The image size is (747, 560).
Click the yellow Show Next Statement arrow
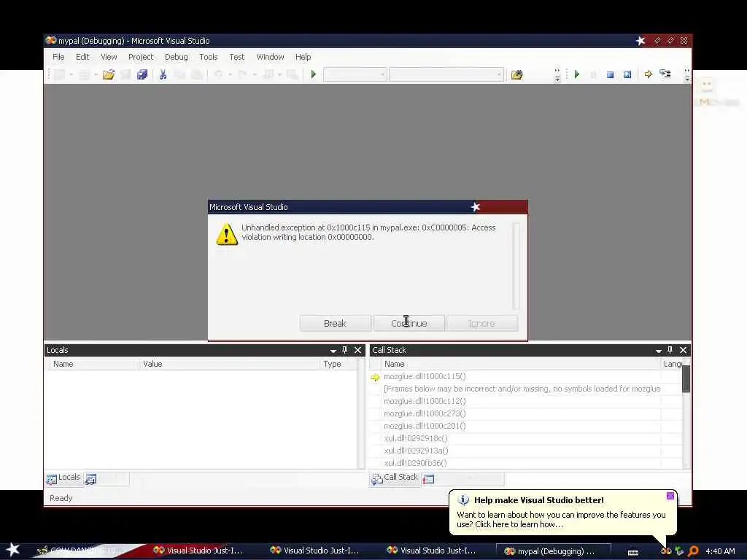649,74
